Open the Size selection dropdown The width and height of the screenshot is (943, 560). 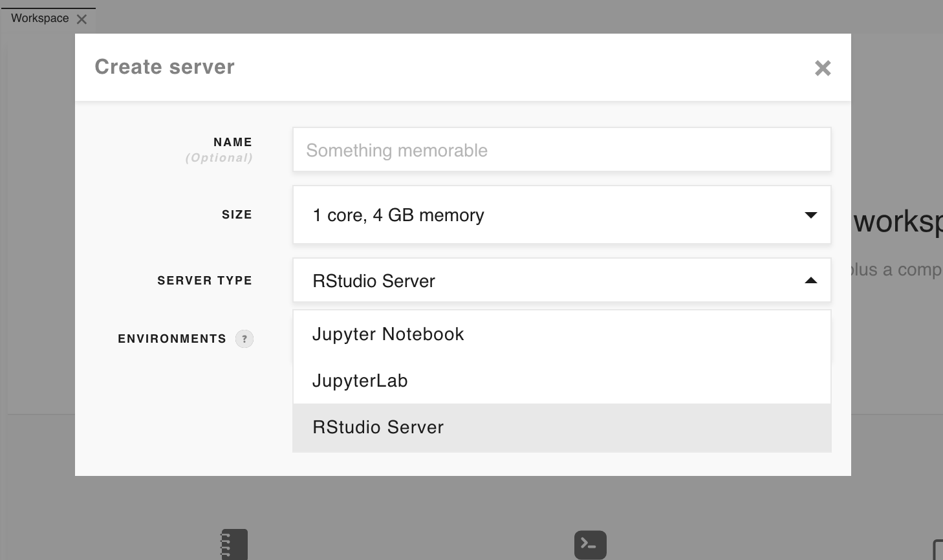pos(561,215)
